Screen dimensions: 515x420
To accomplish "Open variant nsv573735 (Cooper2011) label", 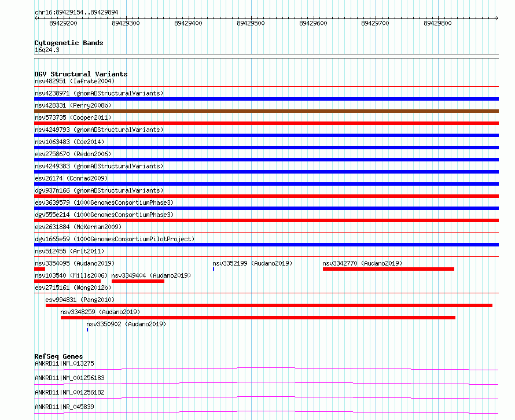I will pos(73,117).
